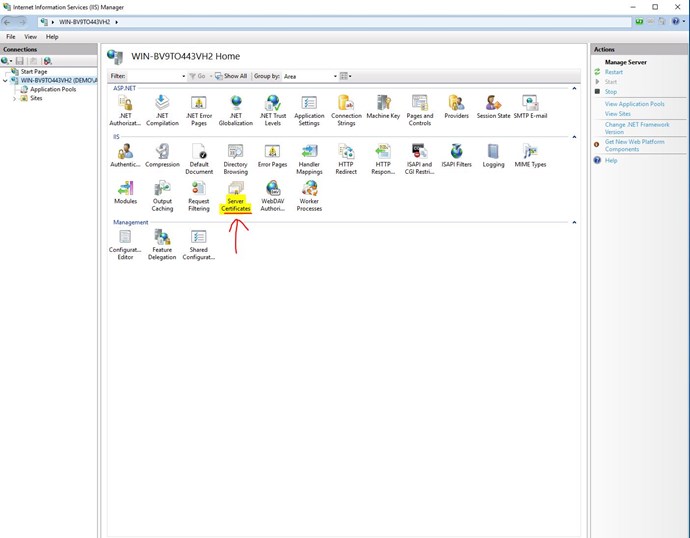This screenshot has height=538, width=690.
Task: Open Modules feature icon
Action: 125,192
